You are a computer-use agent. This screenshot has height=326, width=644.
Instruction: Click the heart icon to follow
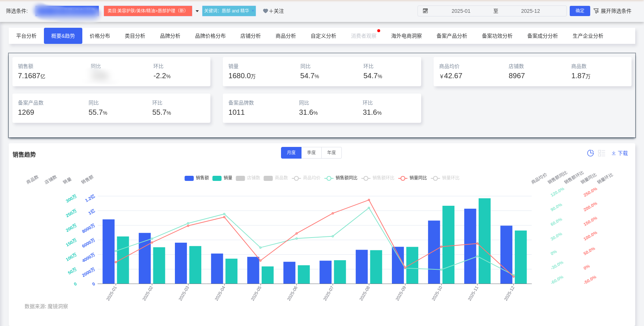(x=265, y=11)
